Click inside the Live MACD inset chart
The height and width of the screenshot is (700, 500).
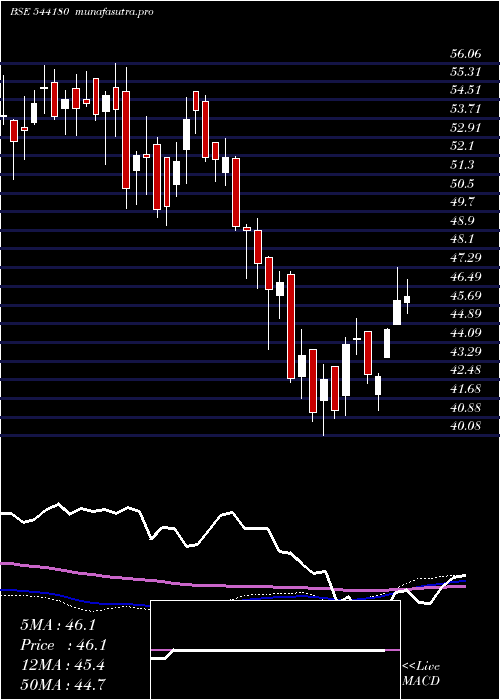(275, 650)
